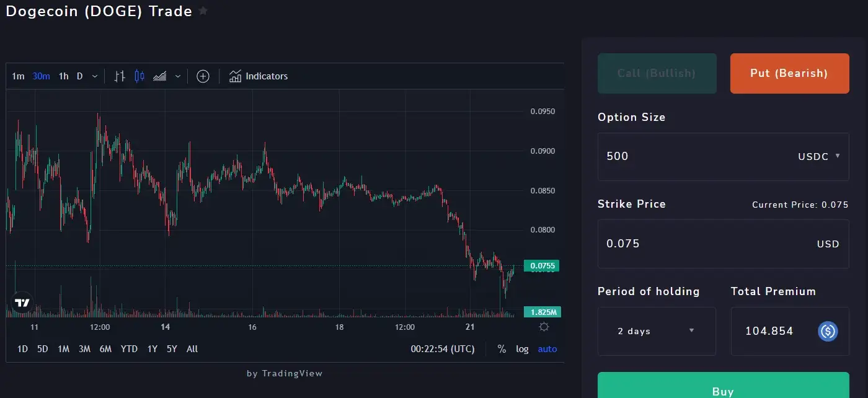Toggle percent scale on chart
This screenshot has width=868, height=398.
(502, 349)
